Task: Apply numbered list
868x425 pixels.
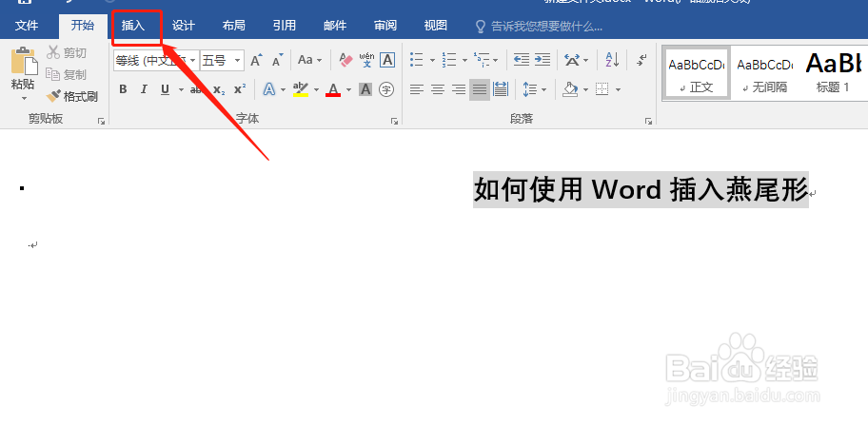Action: pos(449,60)
